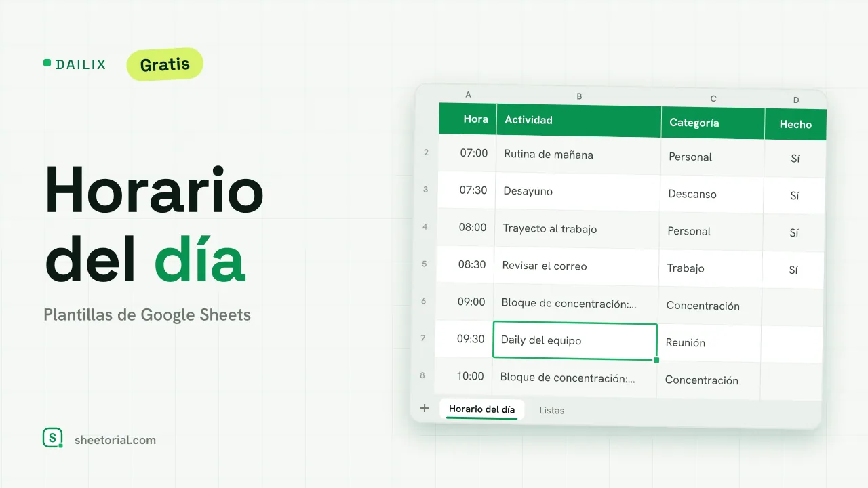
Task: Select the 08:30 time cell
Action: tap(465, 264)
